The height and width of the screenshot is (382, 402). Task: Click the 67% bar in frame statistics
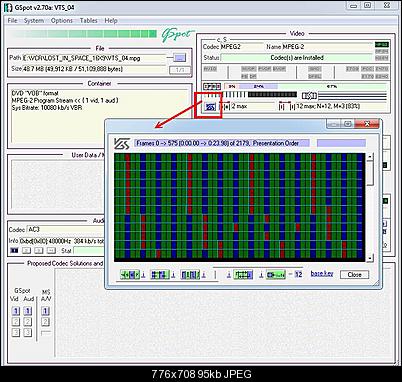332,86
